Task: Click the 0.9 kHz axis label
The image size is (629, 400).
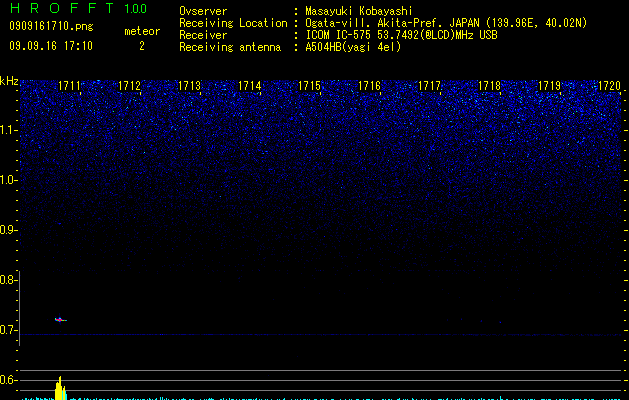Action: click(8, 230)
